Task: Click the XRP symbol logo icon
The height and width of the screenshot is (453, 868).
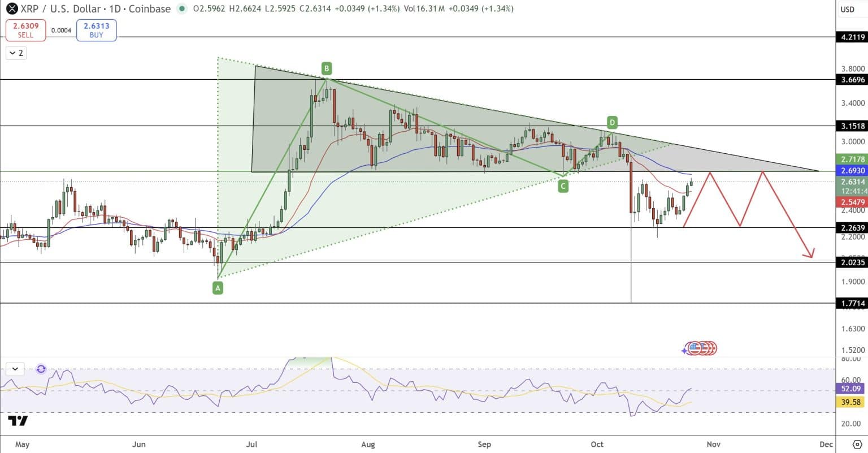Action: point(11,9)
